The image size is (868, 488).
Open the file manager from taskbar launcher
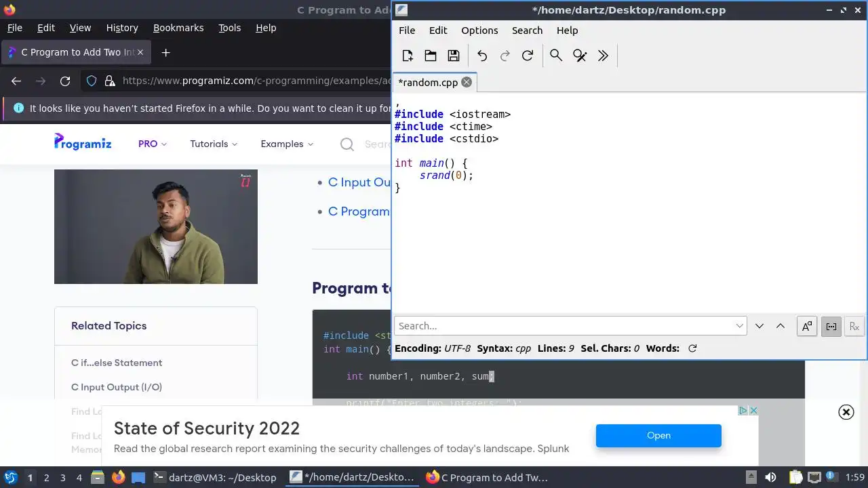coord(98,477)
